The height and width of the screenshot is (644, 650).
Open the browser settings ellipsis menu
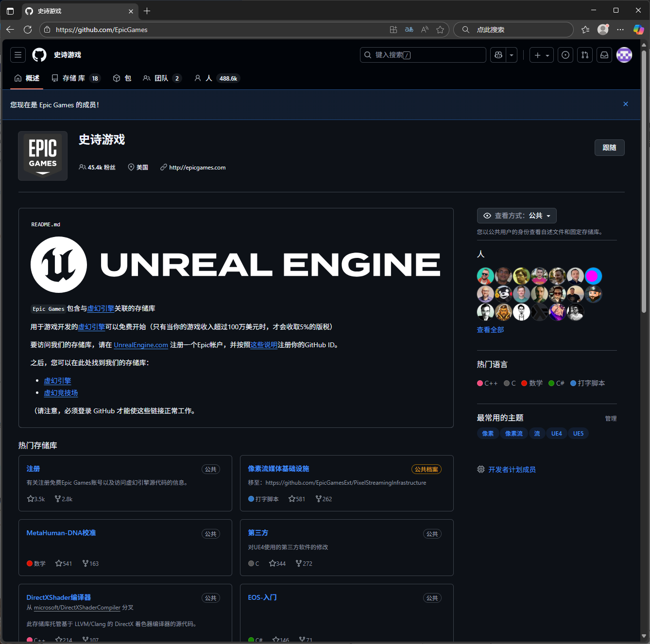620,30
